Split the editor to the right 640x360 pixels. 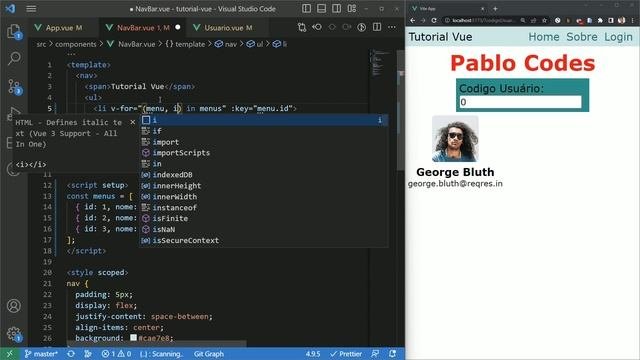(377, 27)
